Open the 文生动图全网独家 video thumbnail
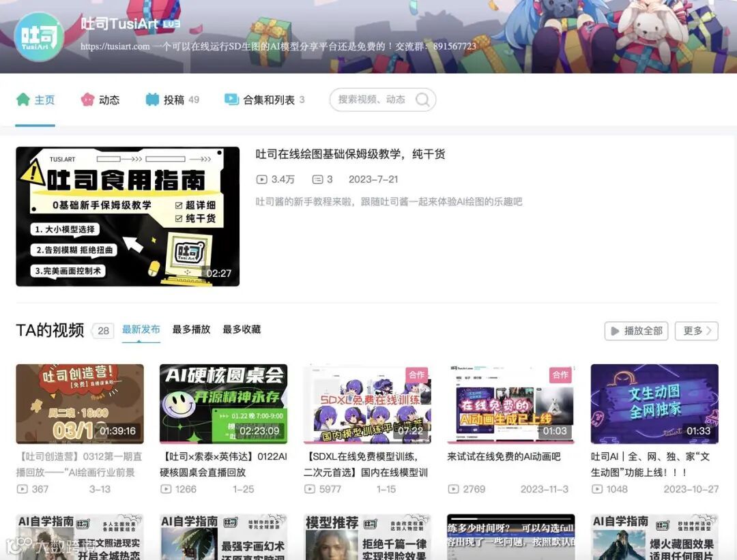Viewport: 737px width, 560px height. 654,404
